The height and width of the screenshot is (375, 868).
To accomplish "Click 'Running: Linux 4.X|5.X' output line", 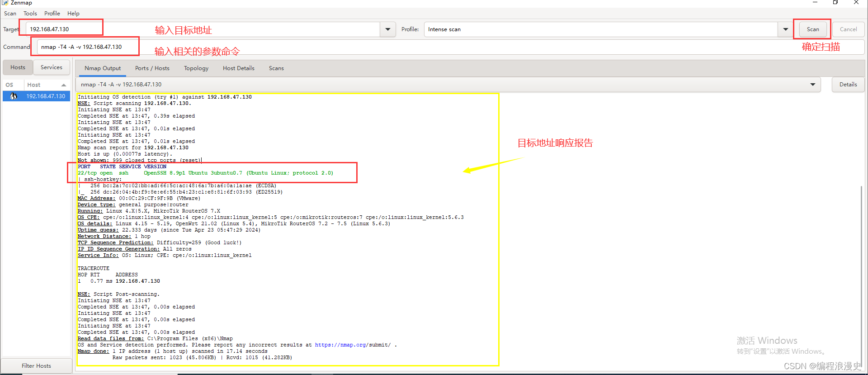I will tap(149, 211).
